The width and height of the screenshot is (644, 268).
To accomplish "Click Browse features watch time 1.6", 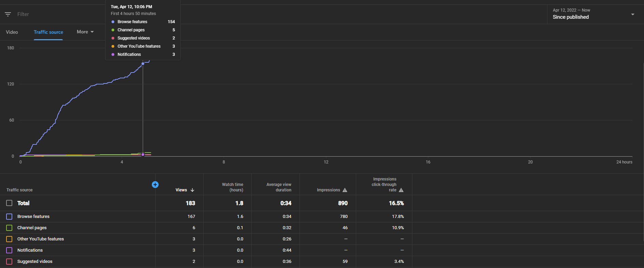I will pyautogui.click(x=240, y=217).
